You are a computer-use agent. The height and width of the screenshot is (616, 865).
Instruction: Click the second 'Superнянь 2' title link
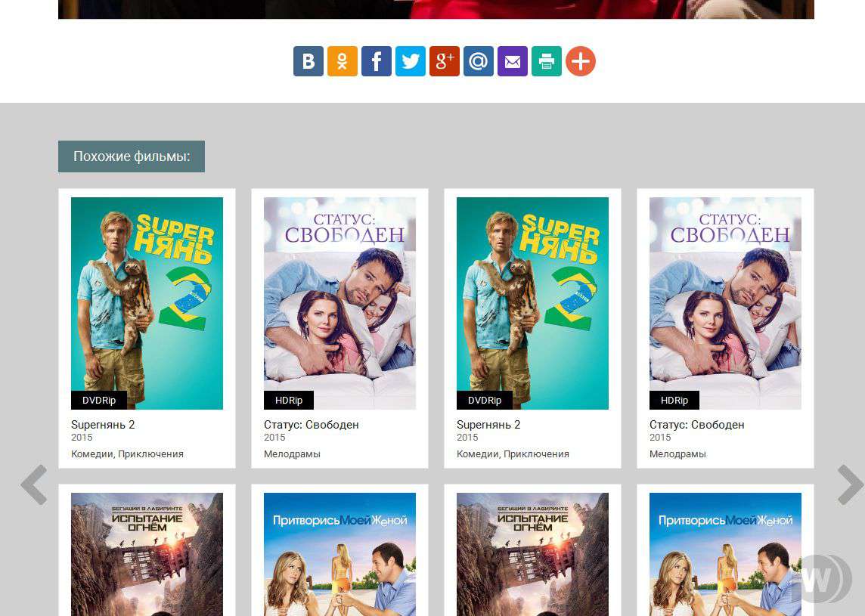488,425
